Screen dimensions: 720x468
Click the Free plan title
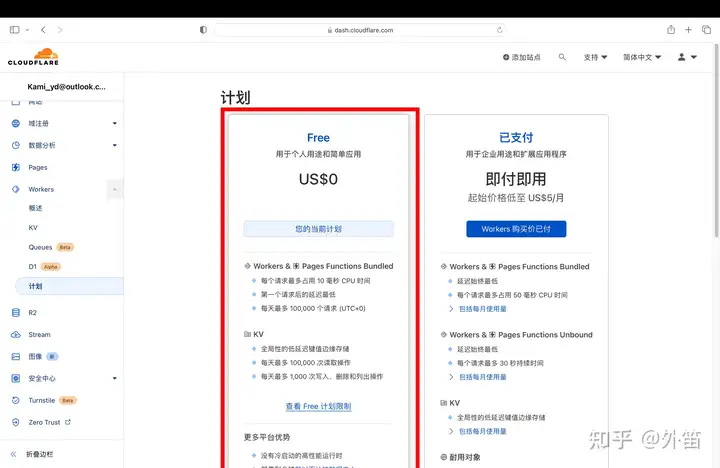(318, 138)
